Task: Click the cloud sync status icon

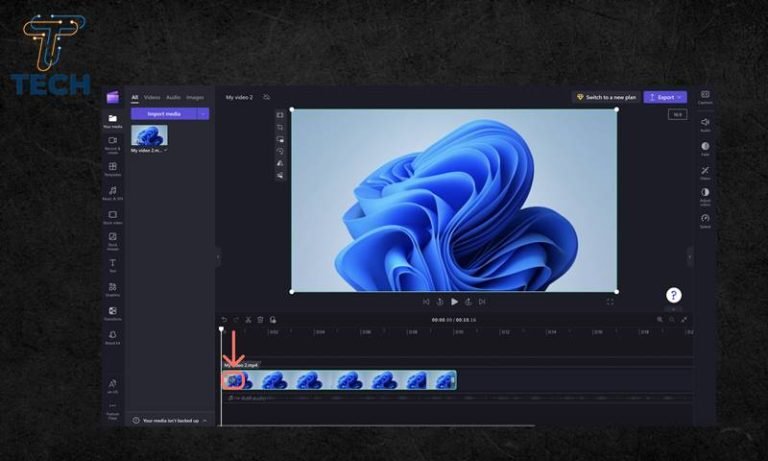Action: pos(266,97)
